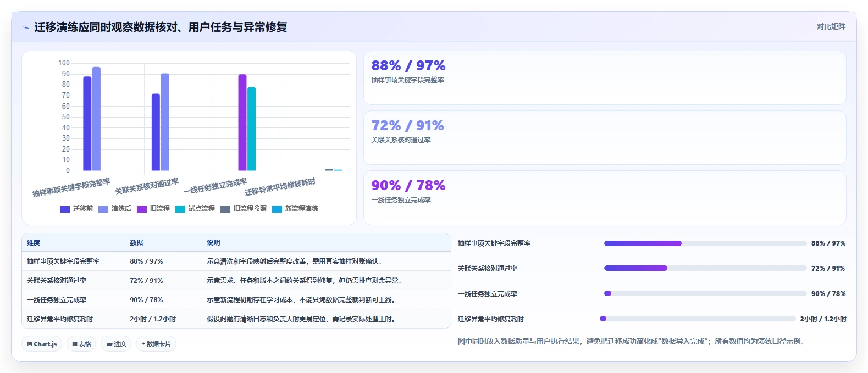This screenshot has width=868, height=373.
Task: Click the chart axis label 一线任务独立完成率
Action: pos(215,186)
